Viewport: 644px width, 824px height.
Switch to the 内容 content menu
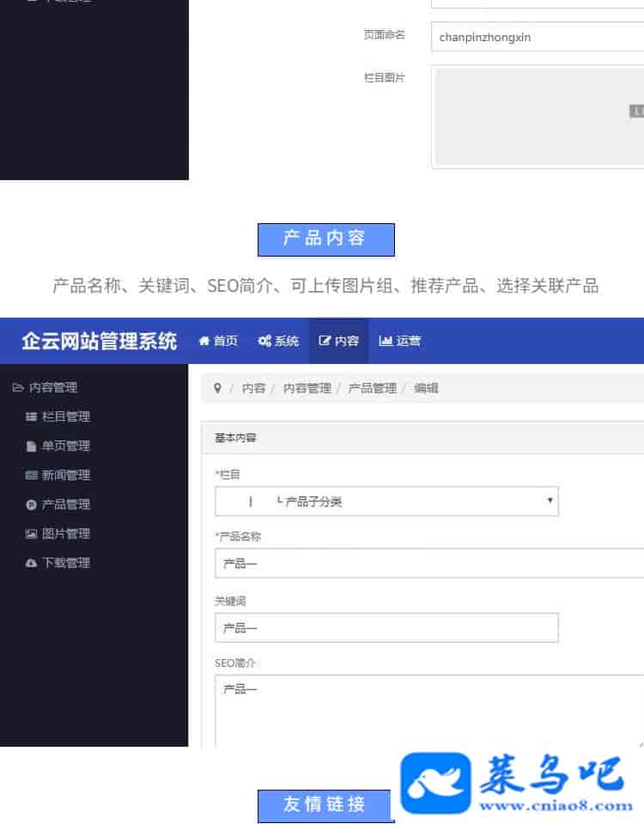pyautogui.click(x=338, y=341)
